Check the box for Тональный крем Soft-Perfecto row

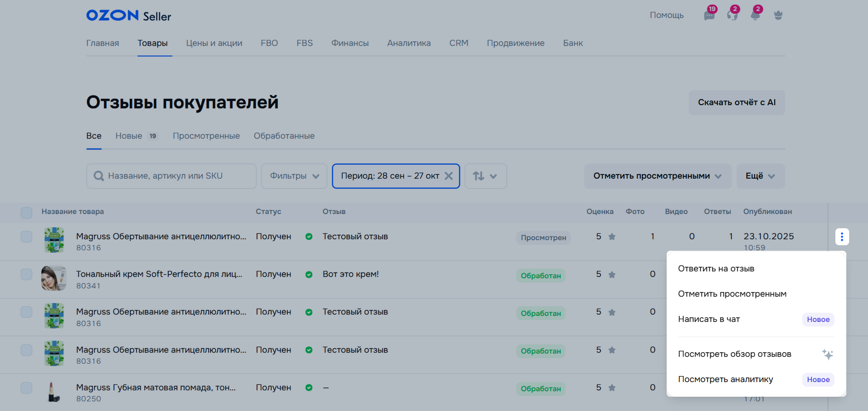pos(27,275)
